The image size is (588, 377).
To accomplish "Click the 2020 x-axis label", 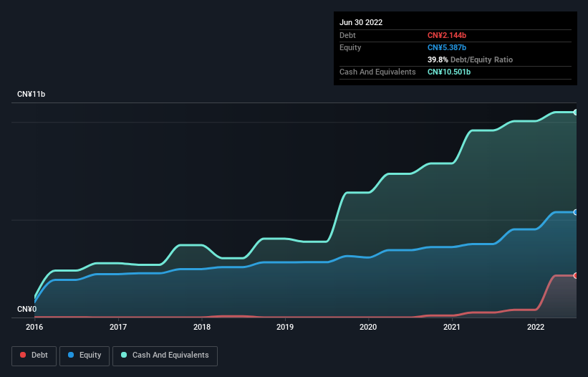I will point(368,327).
